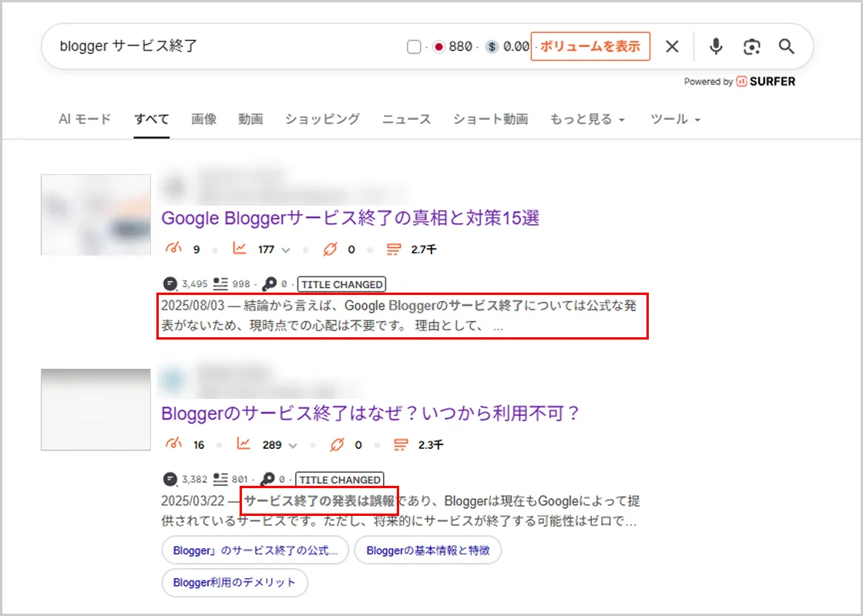Click the first result's thumbnail image
Viewport: 863px width, 616px height.
point(95,214)
